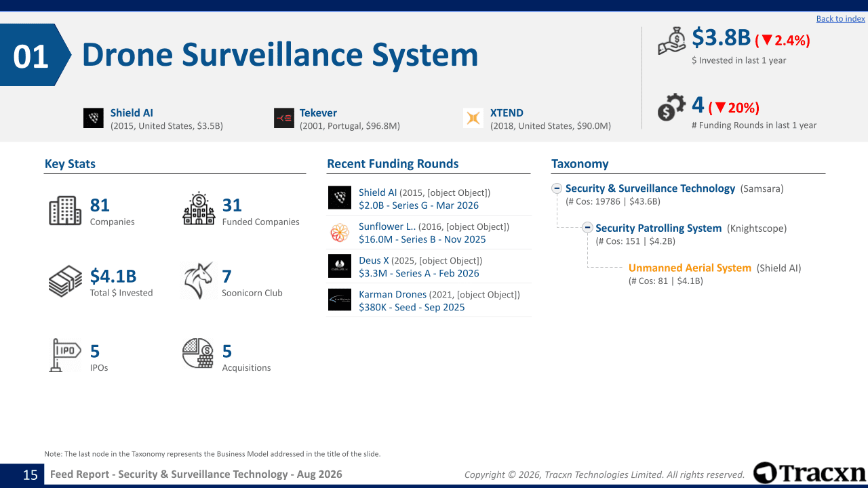Image resolution: width=868 pixels, height=488 pixels.
Task: Click the Soonicorn Club unicorn icon
Action: pyautogui.click(x=199, y=281)
